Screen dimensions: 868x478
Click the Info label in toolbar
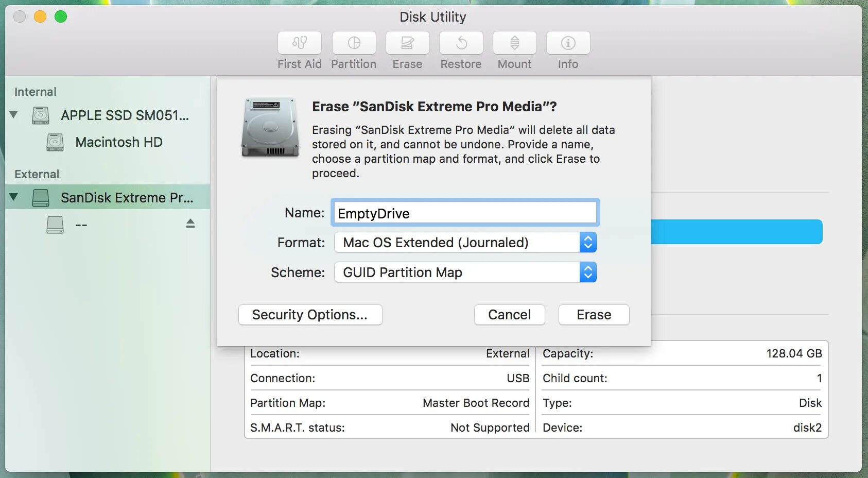coord(568,64)
